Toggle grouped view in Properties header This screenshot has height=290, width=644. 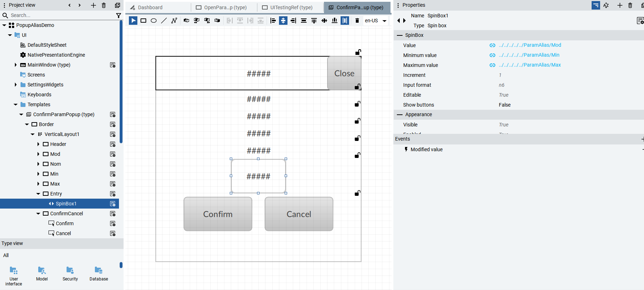pos(596,5)
